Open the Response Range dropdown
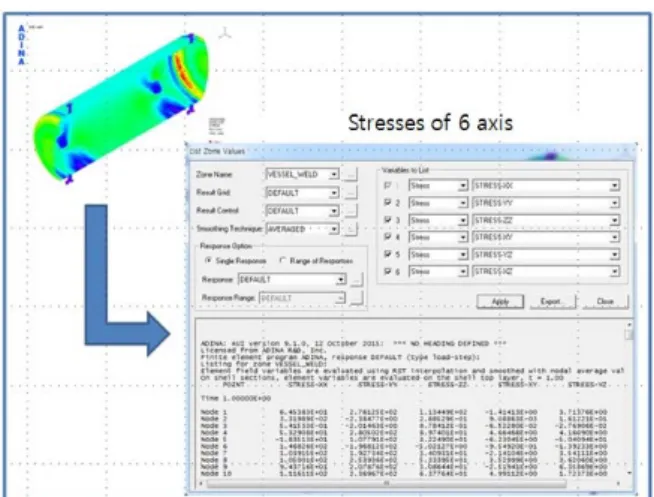Image resolution: width=654 pixels, height=497 pixels. click(x=302, y=298)
